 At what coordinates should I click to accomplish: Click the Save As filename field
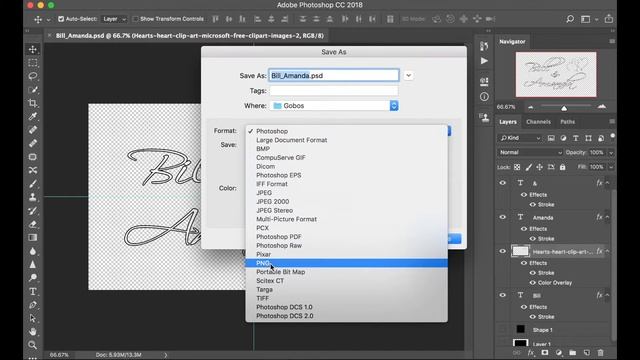point(334,76)
